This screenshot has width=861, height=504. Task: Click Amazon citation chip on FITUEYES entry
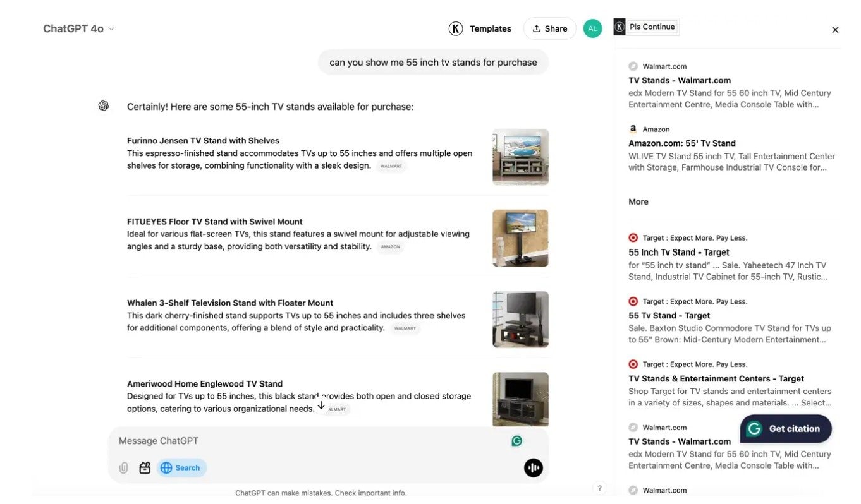coord(390,247)
